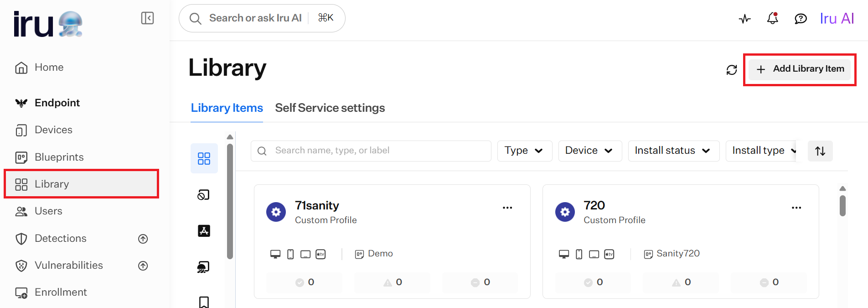Open the help chat bubble icon
The image size is (868, 308).
[x=801, y=19]
